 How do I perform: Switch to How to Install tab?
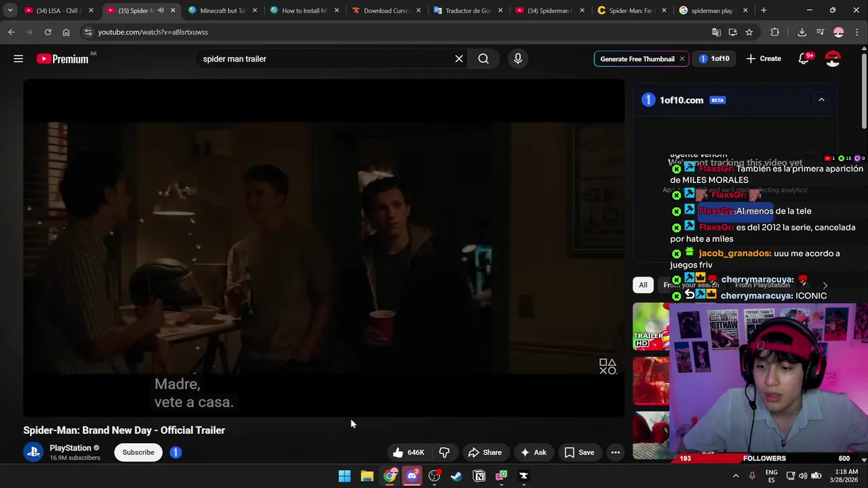tap(304, 10)
